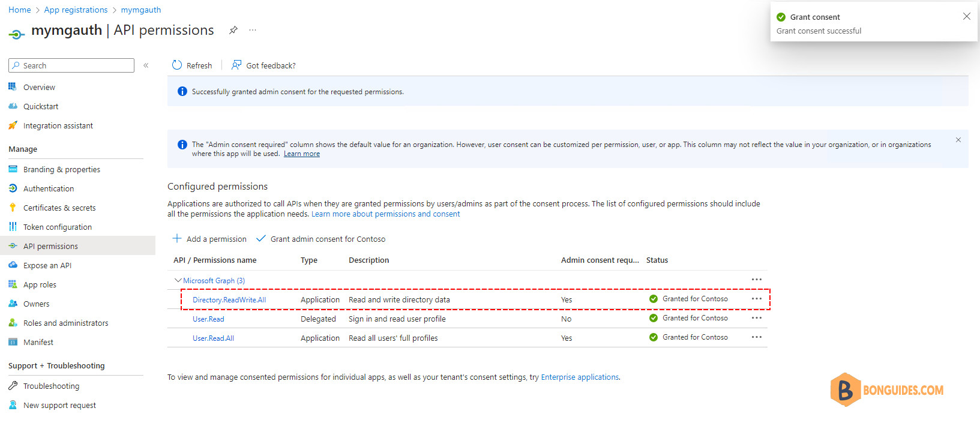Open the User.Read.All permission link

tap(213, 338)
